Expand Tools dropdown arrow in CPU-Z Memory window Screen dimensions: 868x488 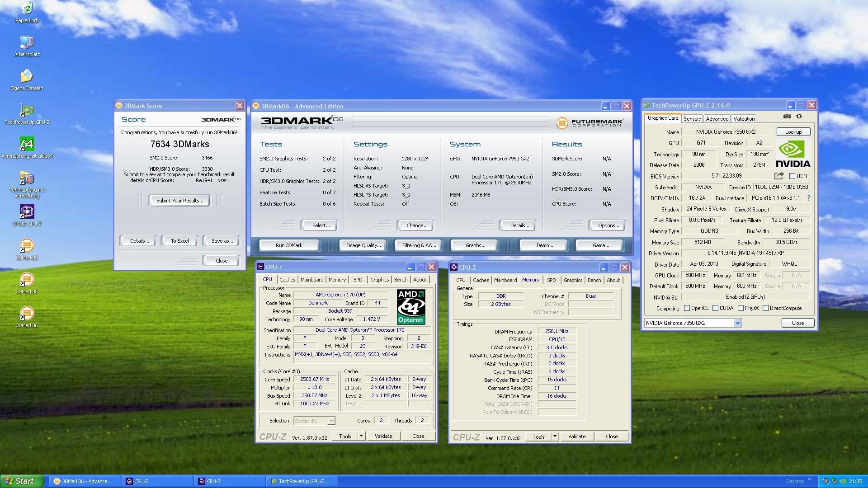point(555,436)
